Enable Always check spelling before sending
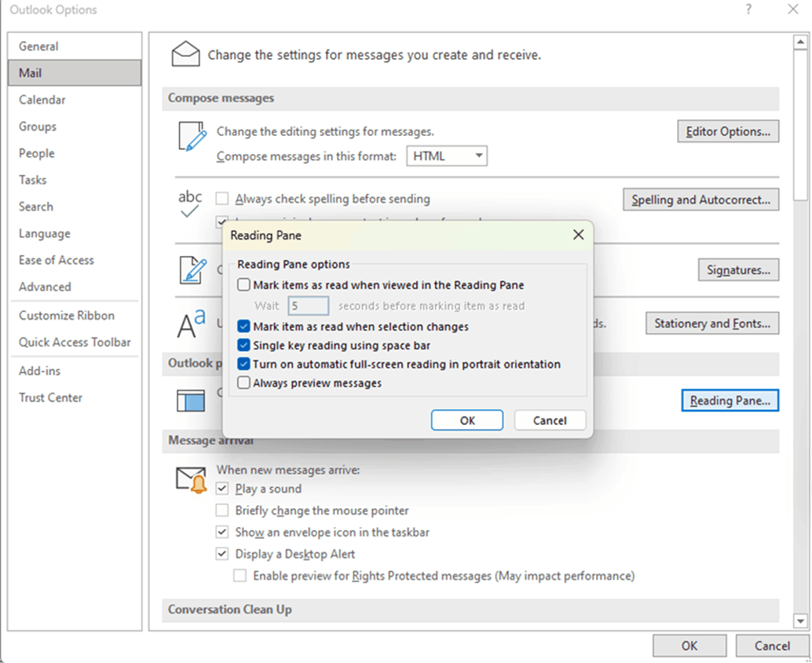The width and height of the screenshot is (812, 663). tap(222, 199)
